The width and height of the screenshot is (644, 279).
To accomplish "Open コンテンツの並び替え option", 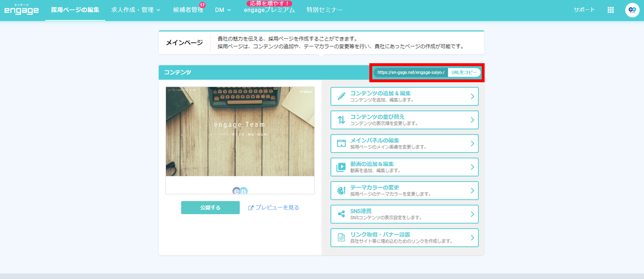I will tap(404, 120).
